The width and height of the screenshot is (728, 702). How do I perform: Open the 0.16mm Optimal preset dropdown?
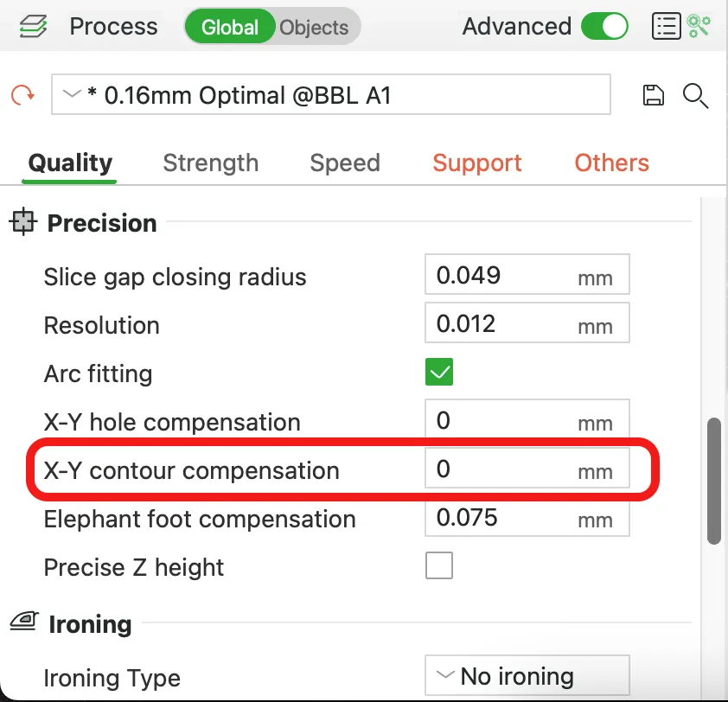coord(330,94)
